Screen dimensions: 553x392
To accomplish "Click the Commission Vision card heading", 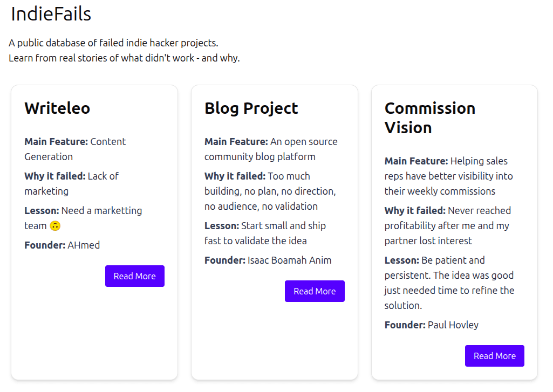I will [x=430, y=118].
